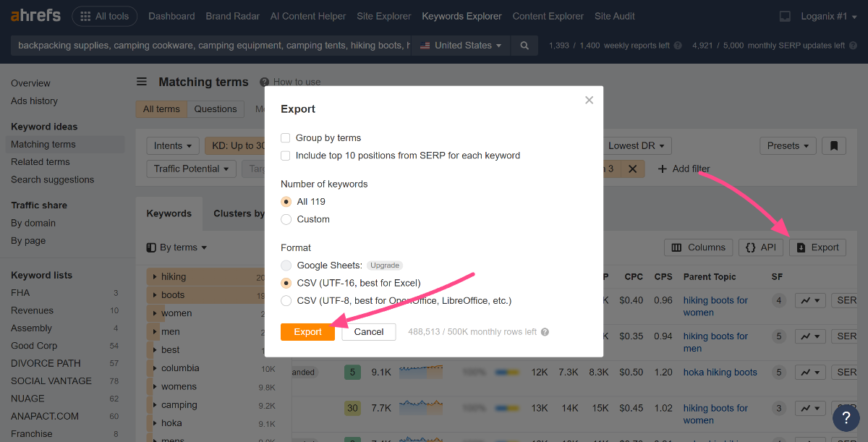This screenshot has height=442, width=868.
Task: Open the Traffic Potential filter dropdown
Action: click(x=192, y=169)
